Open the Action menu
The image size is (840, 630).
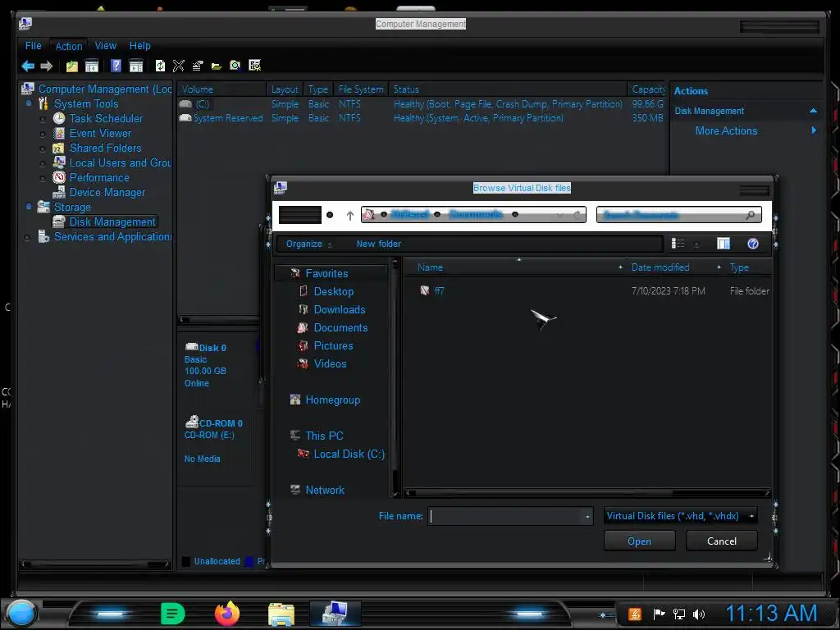coord(69,47)
